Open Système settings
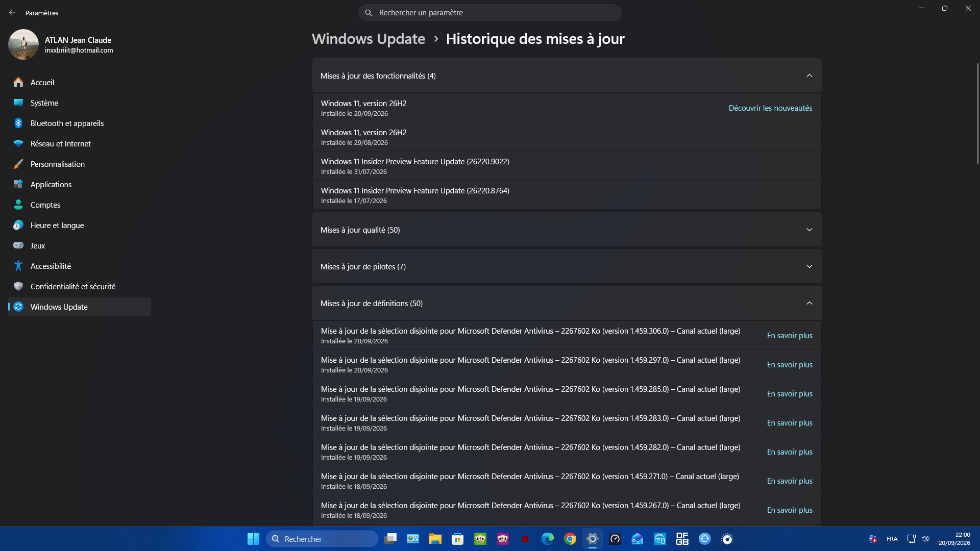 [x=79, y=103]
